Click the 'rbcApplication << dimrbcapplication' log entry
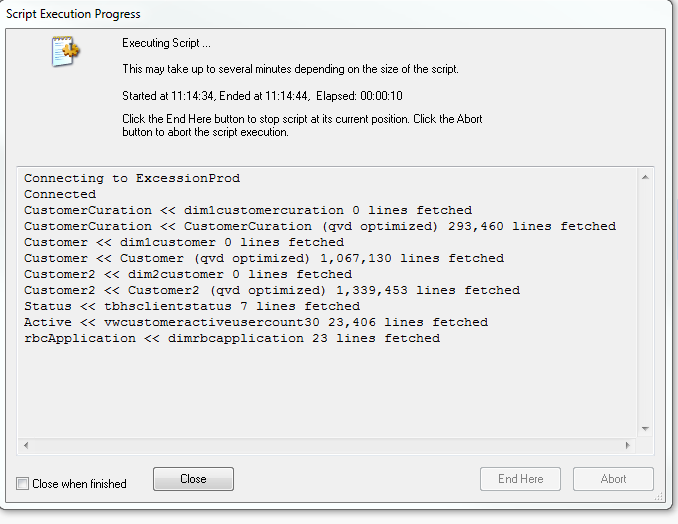The image size is (678, 524). (232, 338)
